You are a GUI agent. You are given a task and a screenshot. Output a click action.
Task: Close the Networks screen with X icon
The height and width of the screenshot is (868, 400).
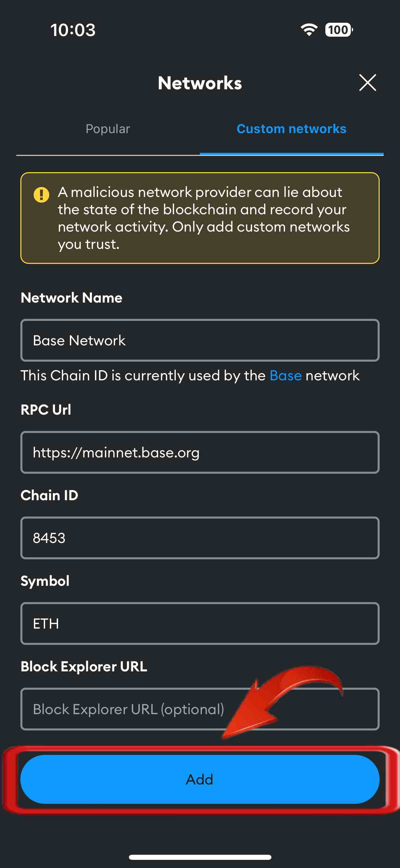click(x=367, y=83)
